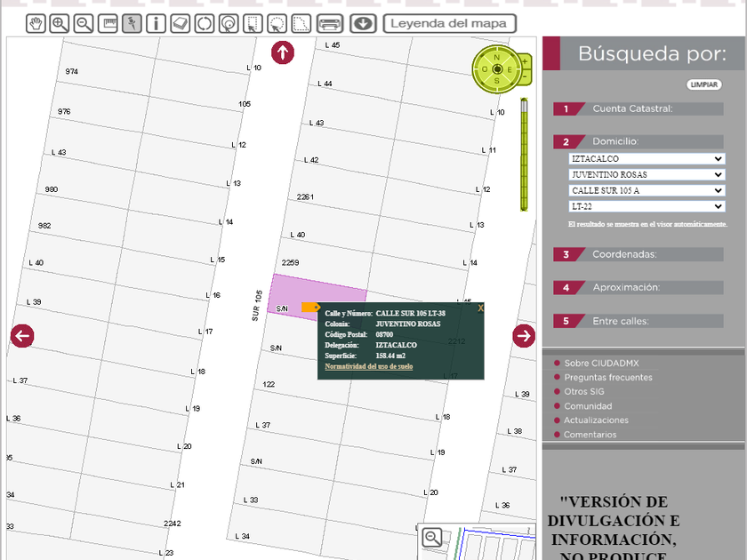Select the zoom-in magnifier in the toolbar

(60, 24)
